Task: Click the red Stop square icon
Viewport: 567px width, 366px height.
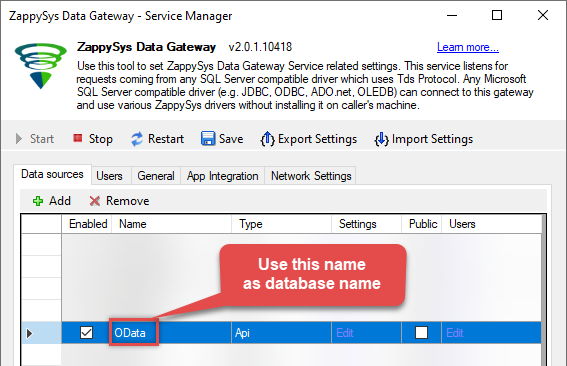Action: 78,138
